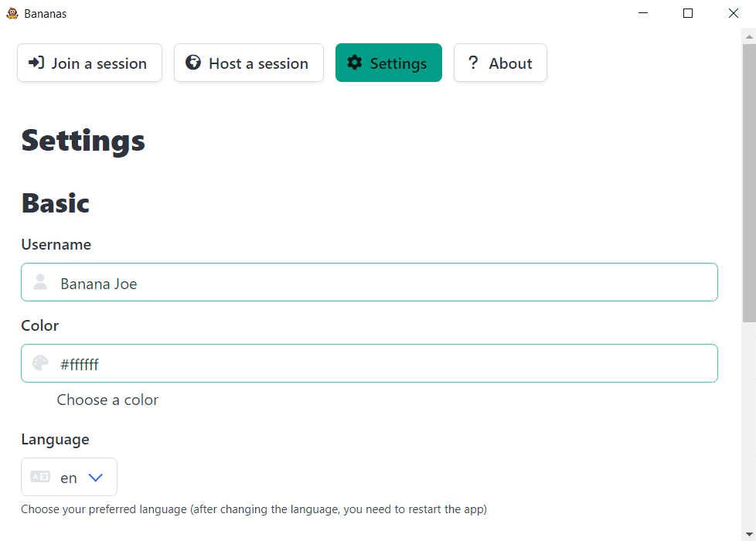Click the scrollbar down arrow
Viewport: 756px width, 541px height.
point(748,534)
